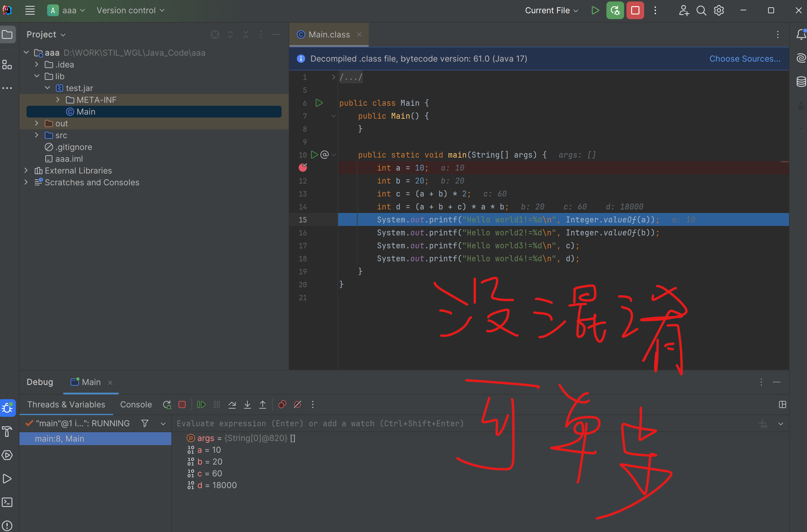This screenshot has height=532, width=807.
Task: Select the aaa.iml file in project tree
Action: tap(69, 159)
